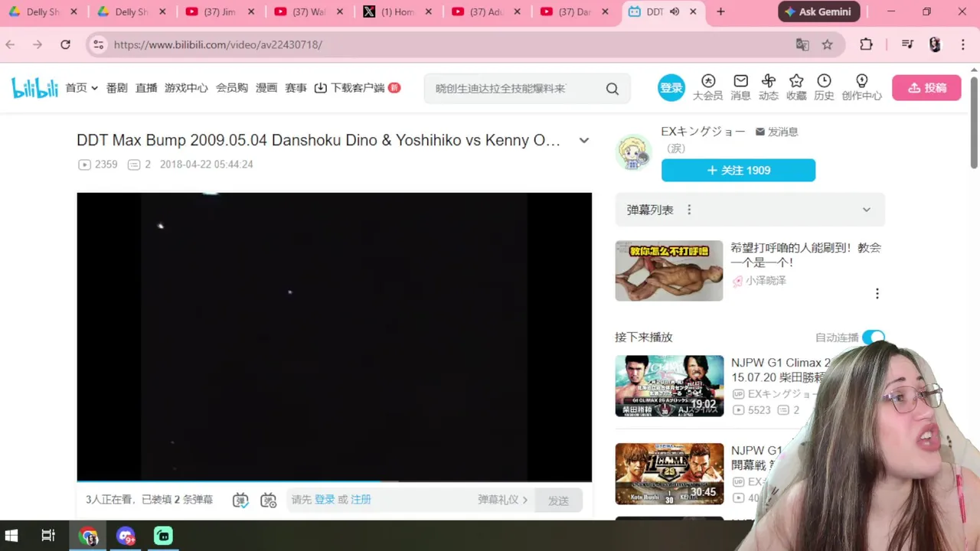Image resolution: width=980 pixels, height=551 pixels.
Task: Toggle 自动连播 autoplay switch
Action: click(874, 337)
